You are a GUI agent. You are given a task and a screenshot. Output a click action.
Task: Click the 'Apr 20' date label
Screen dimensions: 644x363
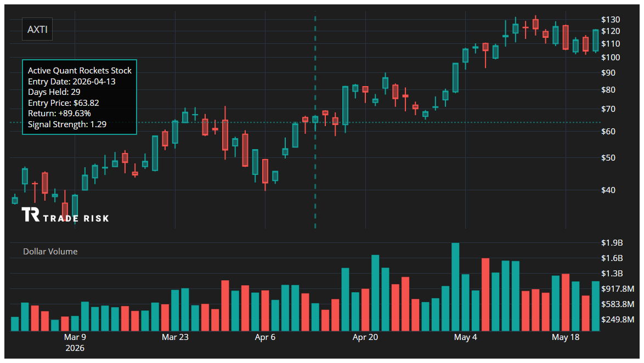(x=365, y=337)
